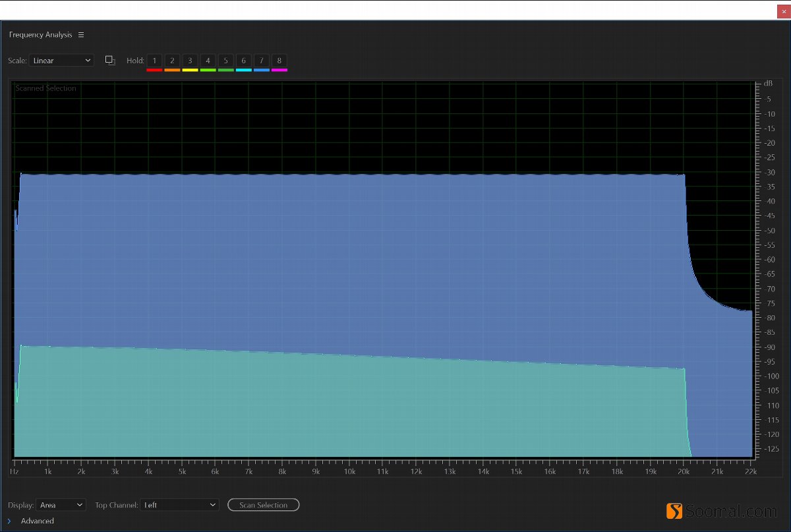Activate Hold button 8
The image size is (791, 532).
coord(279,61)
